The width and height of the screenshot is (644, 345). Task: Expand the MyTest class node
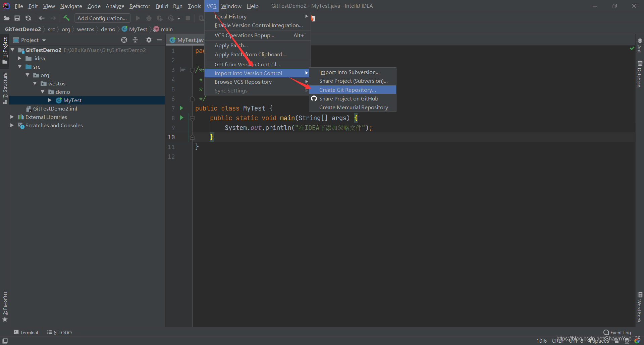click(x=50, y=100)
